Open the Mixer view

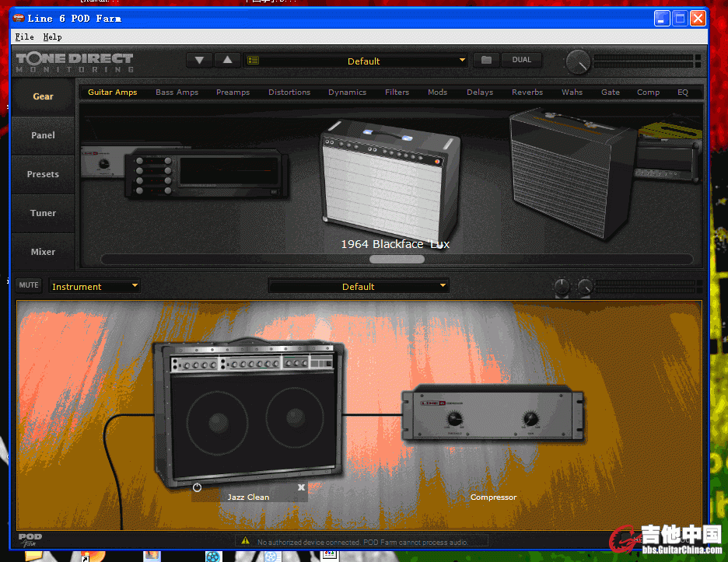(x=44, y=252)
